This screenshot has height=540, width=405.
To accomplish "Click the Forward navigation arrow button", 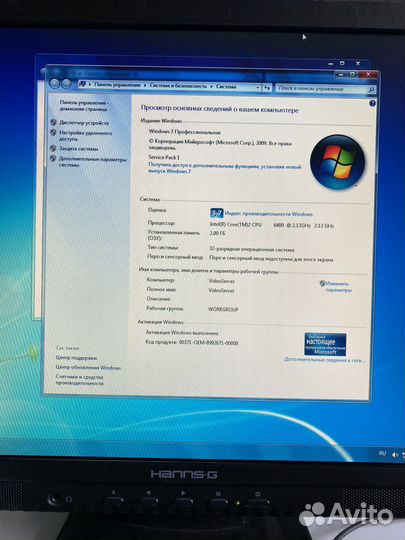I will 66,84.
